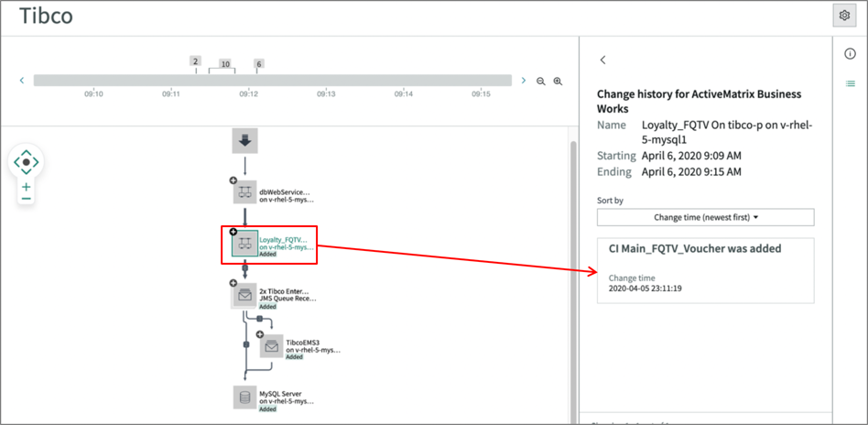Click the Loyalty_FQTV node label
Screen dimensions: 868x425
[x=288, y=244]
